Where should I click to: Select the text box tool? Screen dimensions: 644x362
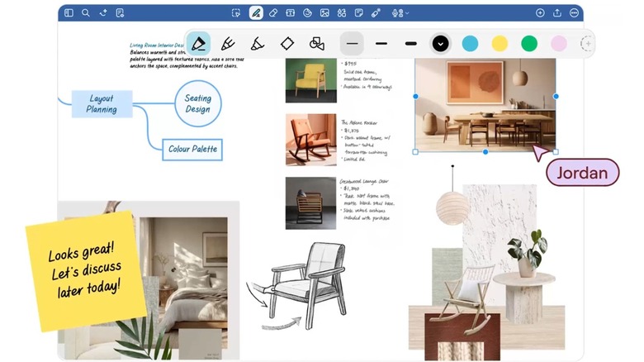point(291,13)
